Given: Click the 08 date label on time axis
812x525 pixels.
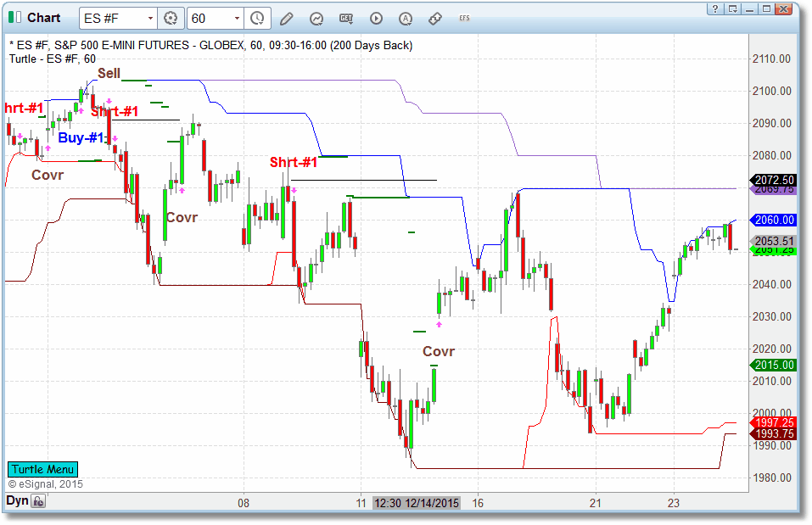Looking at the screenshot, I should (244, 503).
